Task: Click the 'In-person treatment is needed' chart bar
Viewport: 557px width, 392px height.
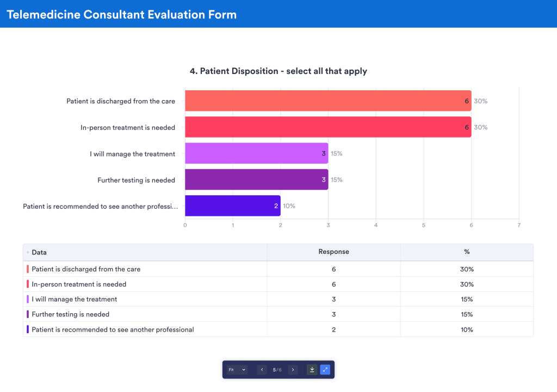Action: tap(326, 127)
